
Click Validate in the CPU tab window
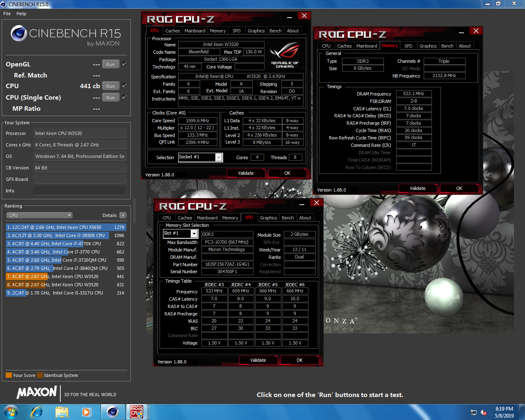coord(246,173)
